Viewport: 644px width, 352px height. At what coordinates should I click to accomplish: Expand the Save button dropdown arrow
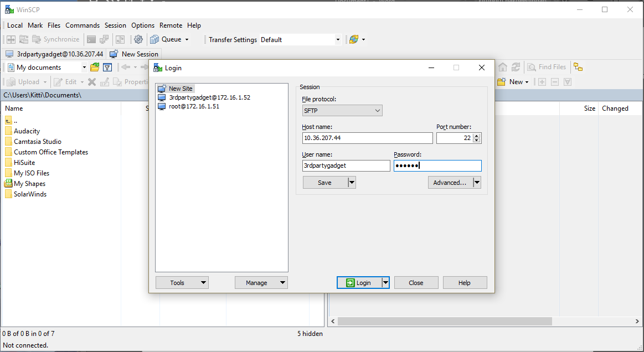pyautogui.click(x=352, y=183)
